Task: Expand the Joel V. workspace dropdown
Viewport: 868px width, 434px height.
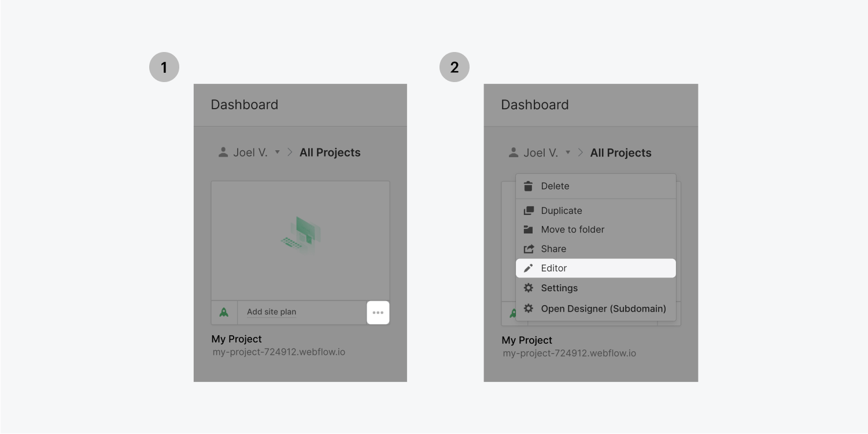Action: tap(278, 152)
